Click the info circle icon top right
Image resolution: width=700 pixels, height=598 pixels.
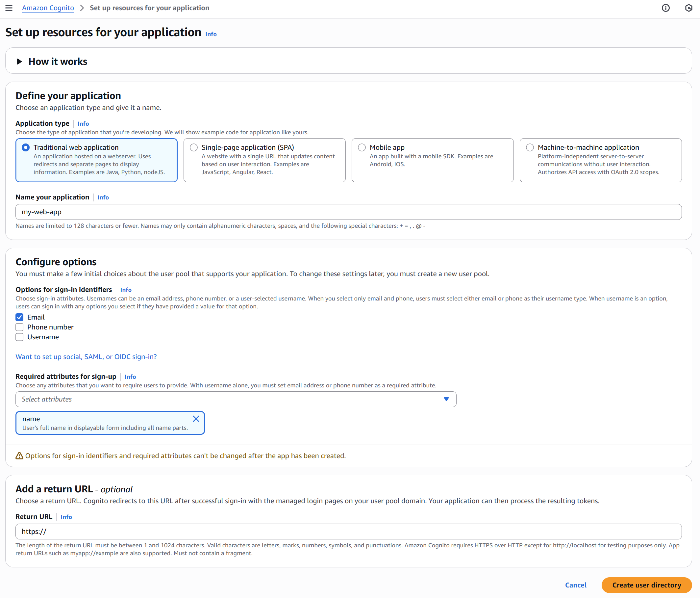click(x=665, y=8)
